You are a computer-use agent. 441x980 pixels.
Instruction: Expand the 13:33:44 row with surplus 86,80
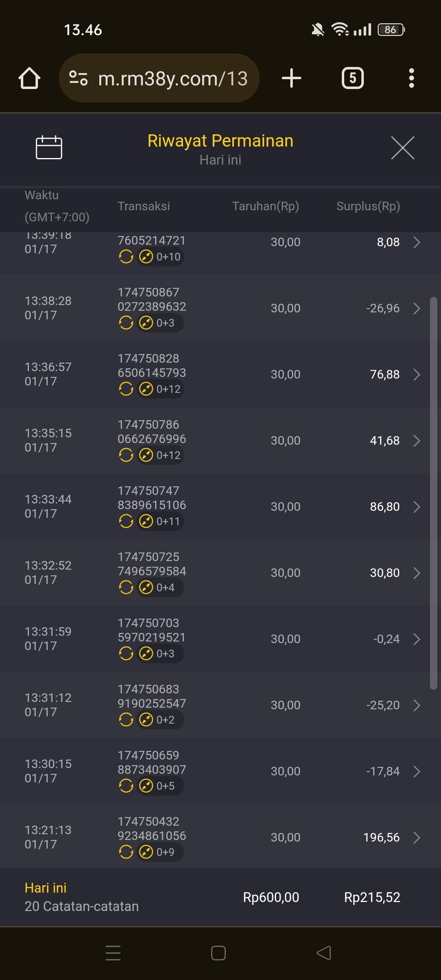click(x=416, y=507)
